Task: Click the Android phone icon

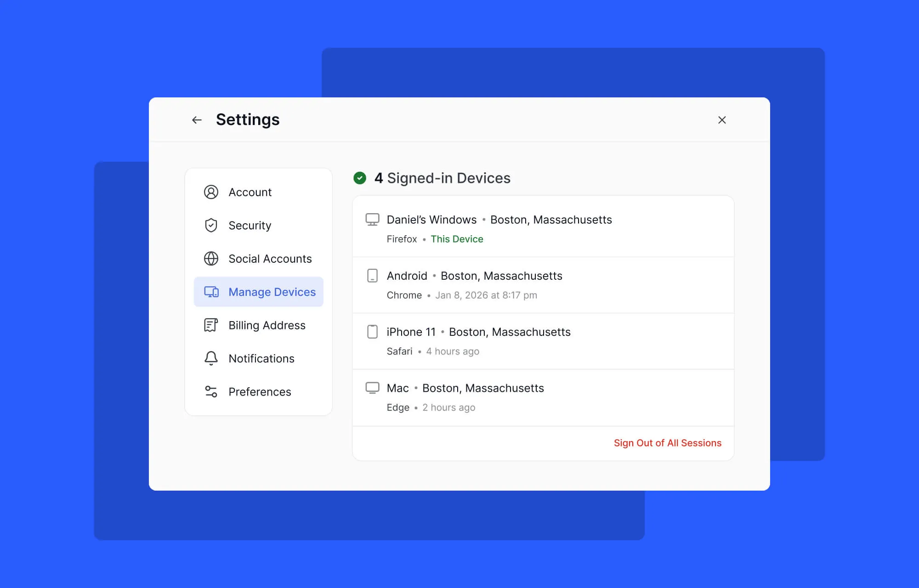Action: [372, 276]
